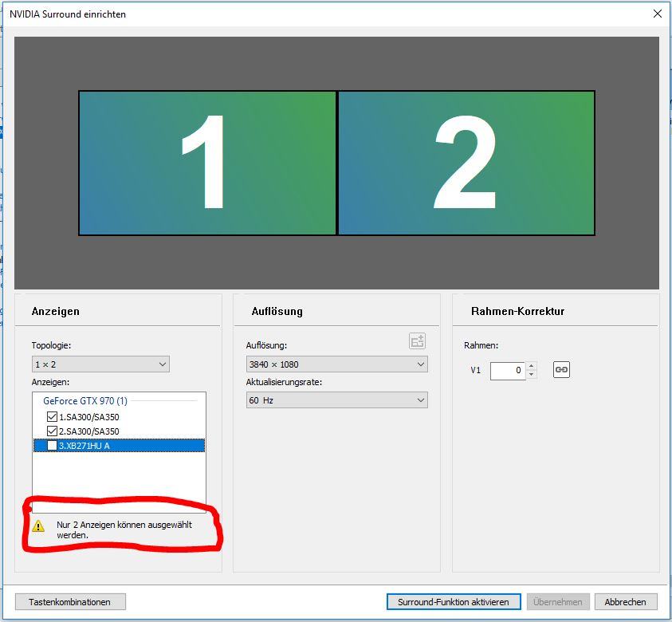Uncheck display 1.SA300/SA350
The height and width of the screenshot is (622, 672).
(x=52, y=417)
